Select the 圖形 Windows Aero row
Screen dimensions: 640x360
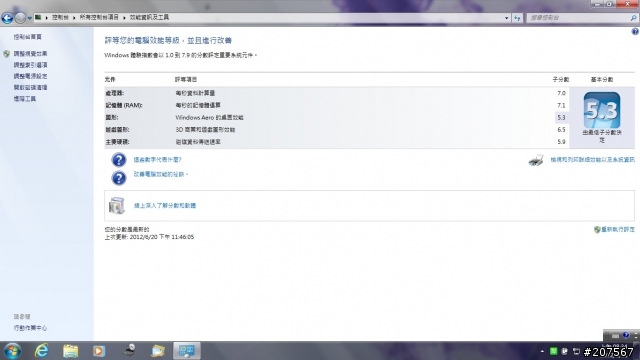point(337,118)
